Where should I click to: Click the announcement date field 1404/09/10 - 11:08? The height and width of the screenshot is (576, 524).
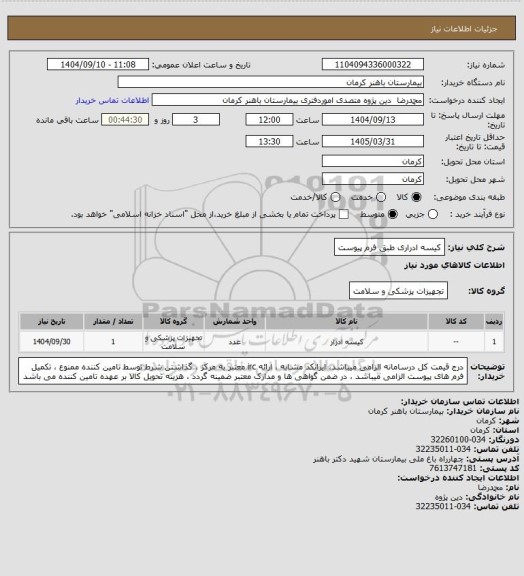tap(98, 64)
